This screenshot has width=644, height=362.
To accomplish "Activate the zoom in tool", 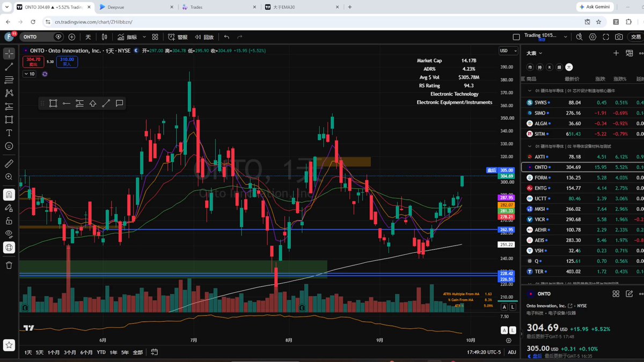I will point(9,176).
